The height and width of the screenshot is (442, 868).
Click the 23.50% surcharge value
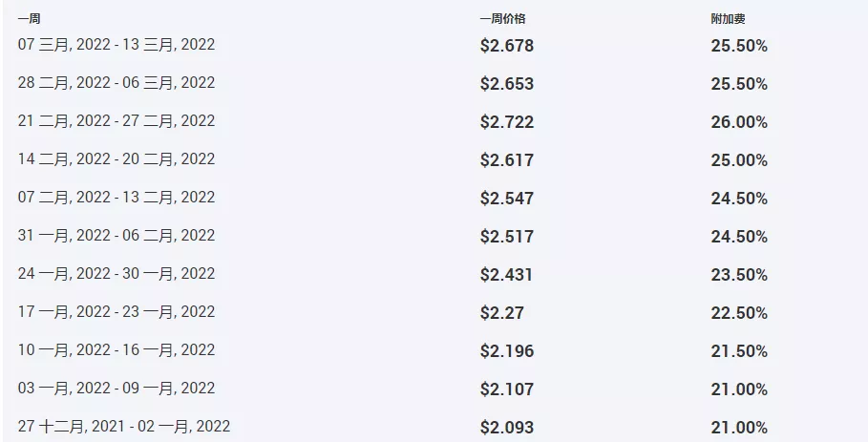(x=739, y=275)
